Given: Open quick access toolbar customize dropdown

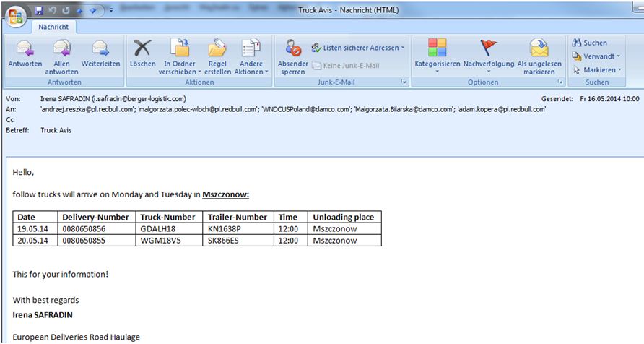Looking at the screenshot, I should point(111,10).
